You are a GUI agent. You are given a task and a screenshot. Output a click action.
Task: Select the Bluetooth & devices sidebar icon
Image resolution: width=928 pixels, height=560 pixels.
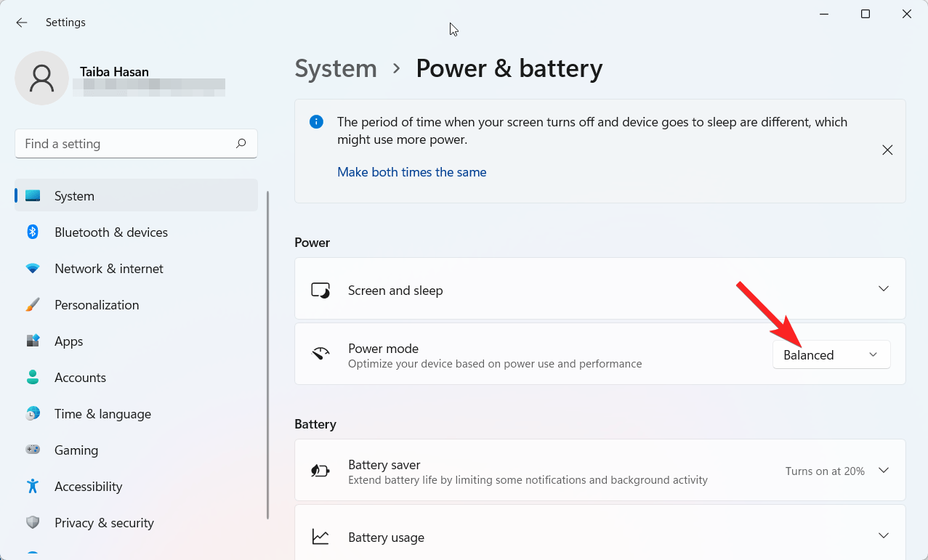tap(33, 232)
